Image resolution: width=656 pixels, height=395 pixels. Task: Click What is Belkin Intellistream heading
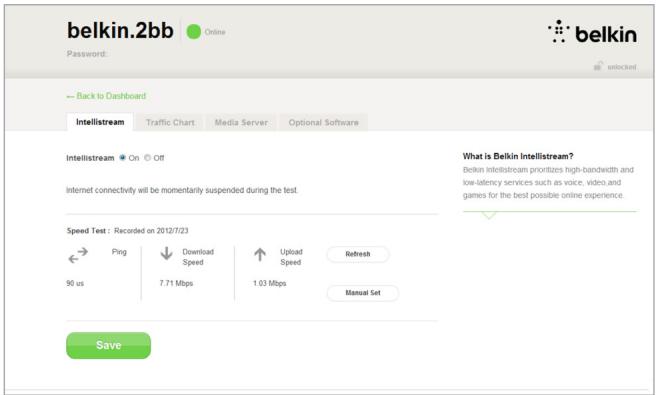[518, 156]
